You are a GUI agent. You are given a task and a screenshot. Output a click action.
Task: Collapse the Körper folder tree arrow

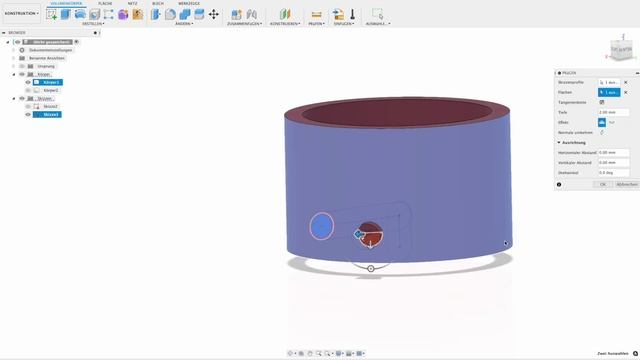(x=14, y=74)
